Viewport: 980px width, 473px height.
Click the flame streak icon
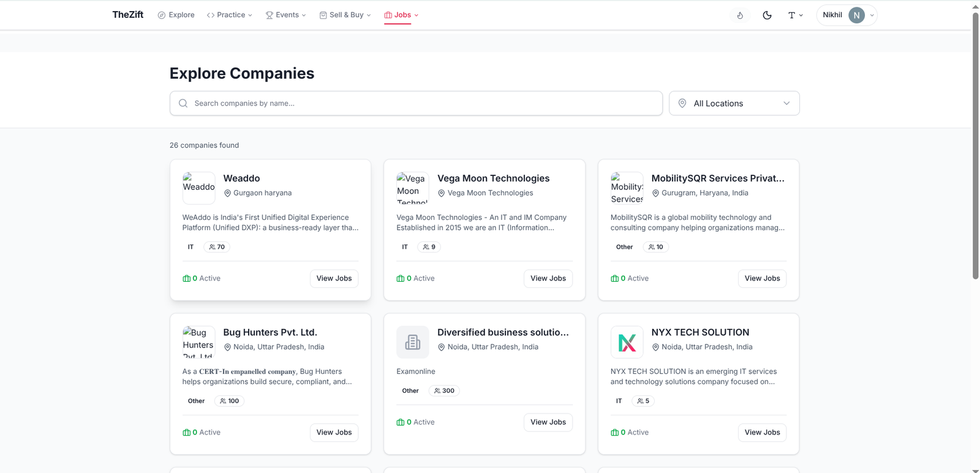point(740,15)
